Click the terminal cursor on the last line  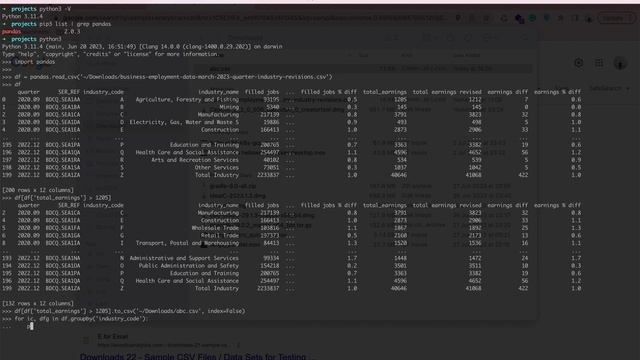pyautogui.click(x=31, y=326)
